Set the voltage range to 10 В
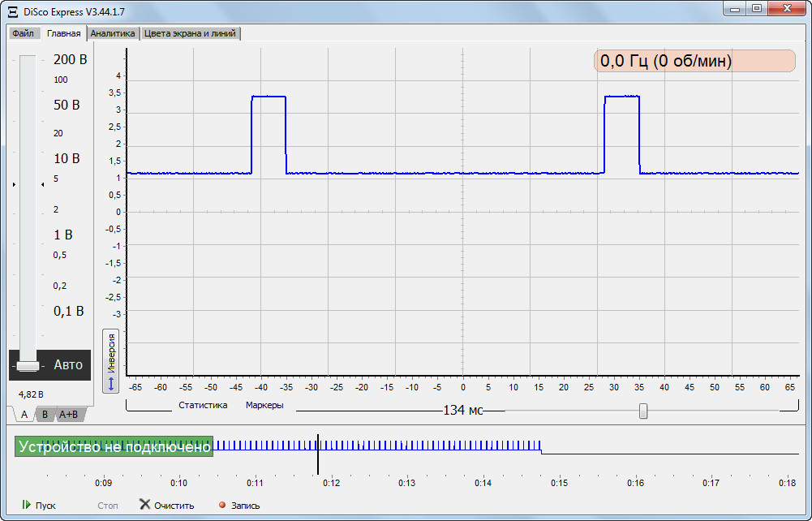Image resolution: width=812 pixels, height=521 pixels. [x=67, y=158]
